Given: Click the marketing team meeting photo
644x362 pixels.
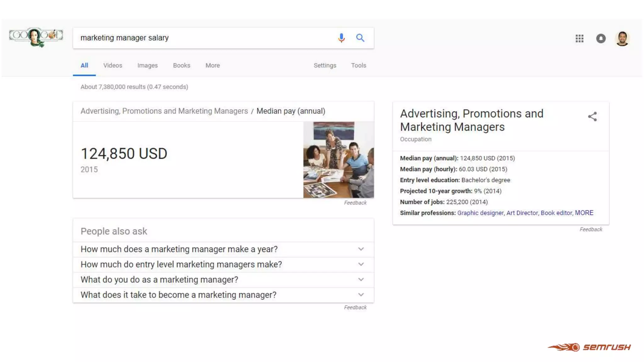Looking at the screenshot, I should (x=338, y=160).
